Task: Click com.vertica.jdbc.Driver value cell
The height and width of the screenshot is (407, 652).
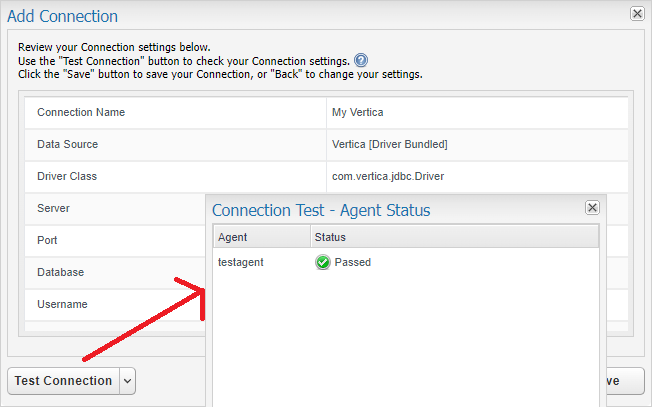Action: click(x=477, y=177)
